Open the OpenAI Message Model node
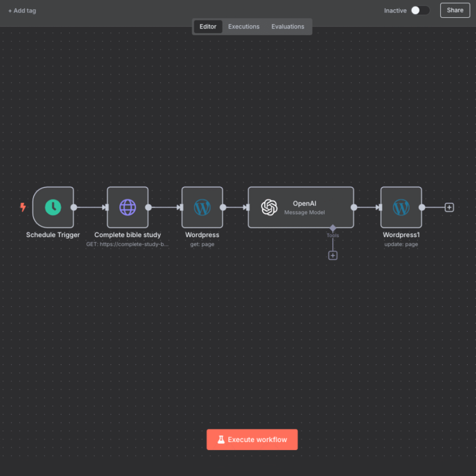This screenshot has width=476, height=476. point(301,207)
